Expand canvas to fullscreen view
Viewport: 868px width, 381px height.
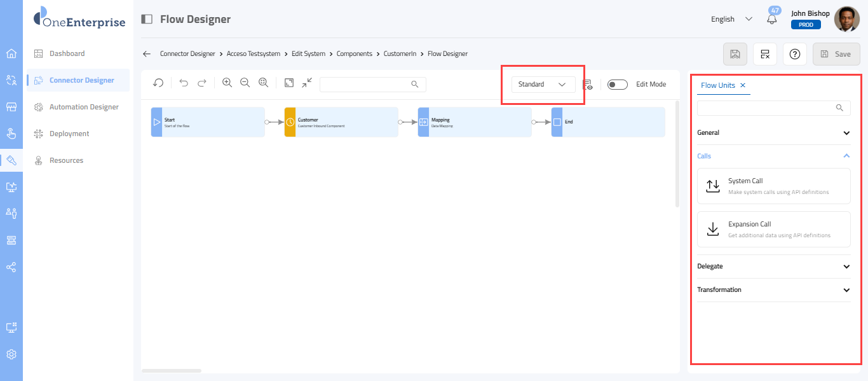coord(289,83)
